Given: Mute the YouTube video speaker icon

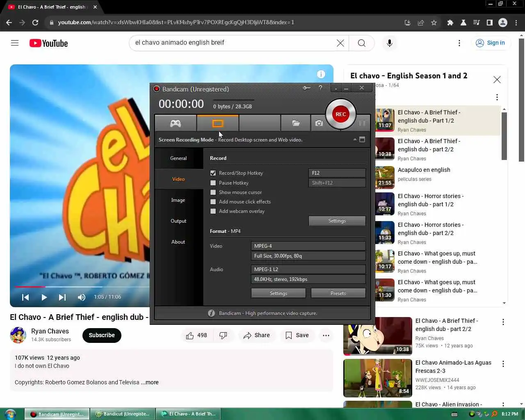Looking at the screenshot, I should 82,297.
